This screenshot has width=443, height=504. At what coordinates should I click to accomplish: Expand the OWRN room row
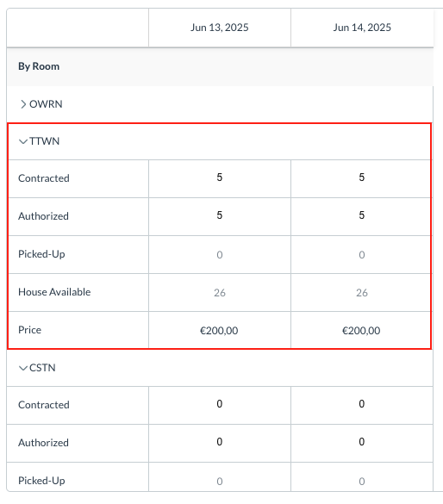(22, 104)
